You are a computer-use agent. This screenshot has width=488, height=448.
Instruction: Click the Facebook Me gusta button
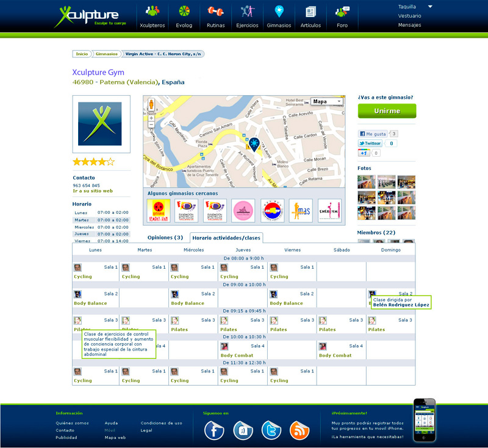[373, 134]
